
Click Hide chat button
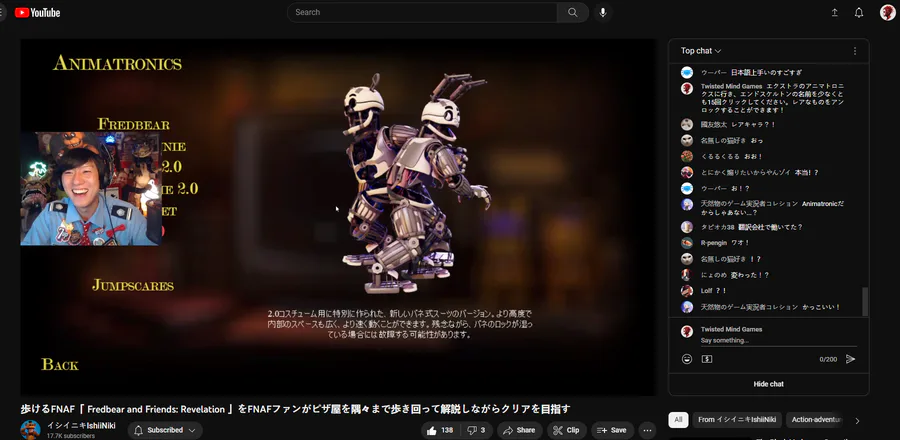pyautogui.click(x=769, y=384)
